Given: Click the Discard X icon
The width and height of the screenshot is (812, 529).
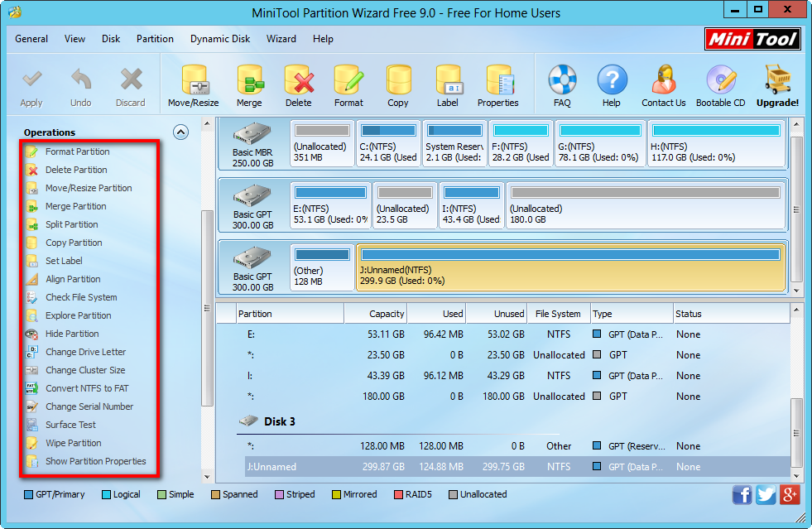Looking at the screenshot, I should [131, 79].
